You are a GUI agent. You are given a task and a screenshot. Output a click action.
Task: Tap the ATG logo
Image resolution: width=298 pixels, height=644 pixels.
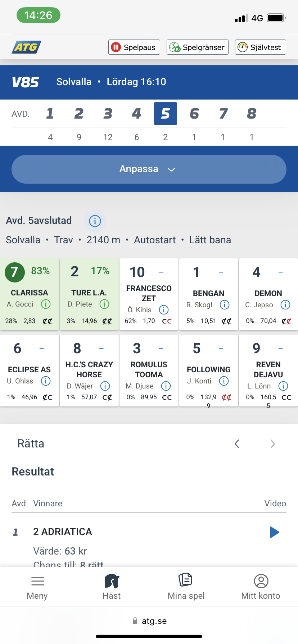27,47
